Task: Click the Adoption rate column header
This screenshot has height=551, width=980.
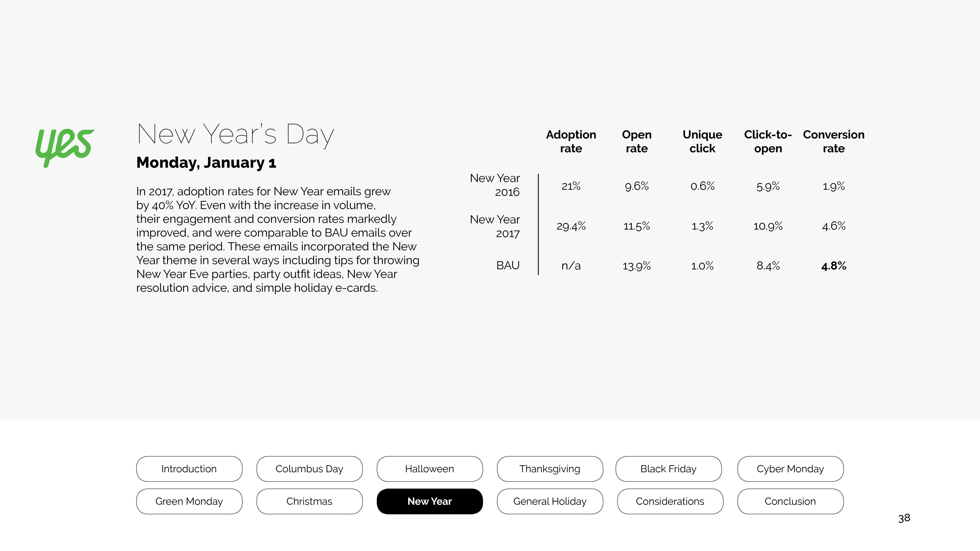Action: (571, 141)
